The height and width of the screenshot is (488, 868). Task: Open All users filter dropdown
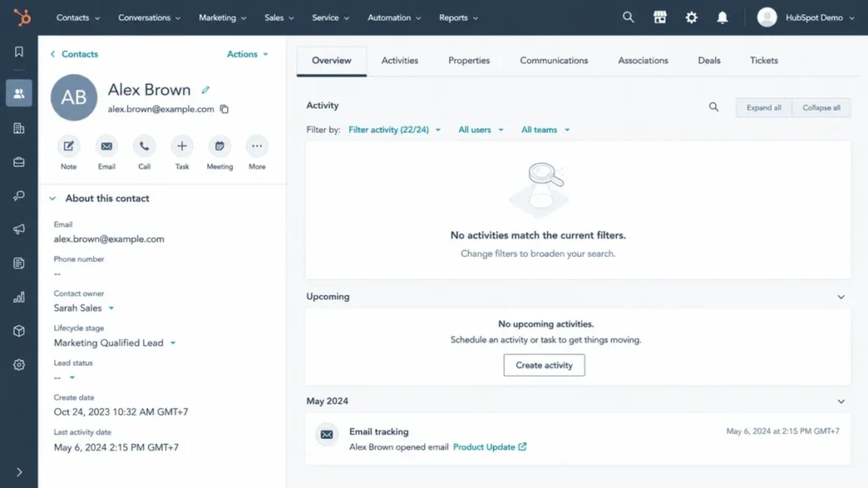coord(481,130)
